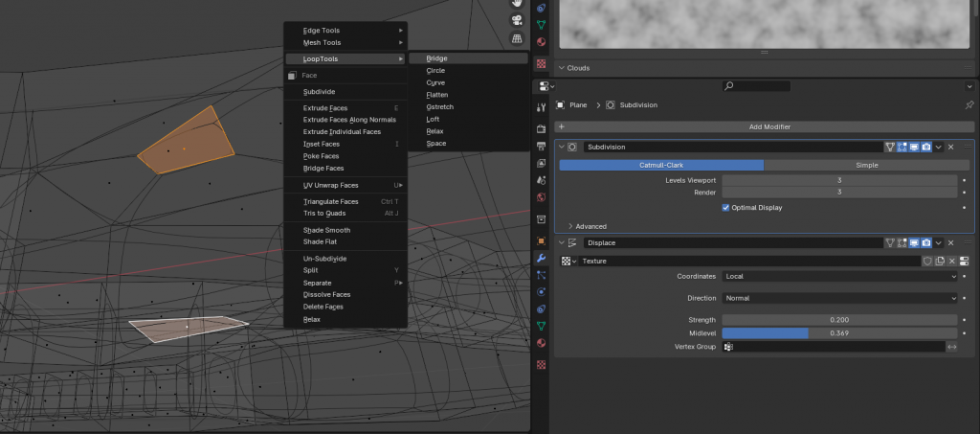Open the Object Data green triangle tab
980x434 pixels.
tap(541, 326)
